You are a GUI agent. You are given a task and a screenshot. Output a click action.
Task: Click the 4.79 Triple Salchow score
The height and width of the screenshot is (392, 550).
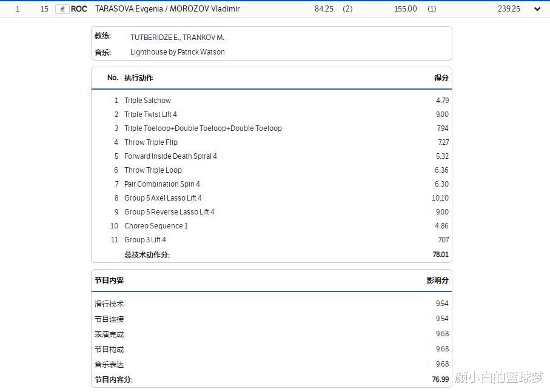[x=442, y=101]
